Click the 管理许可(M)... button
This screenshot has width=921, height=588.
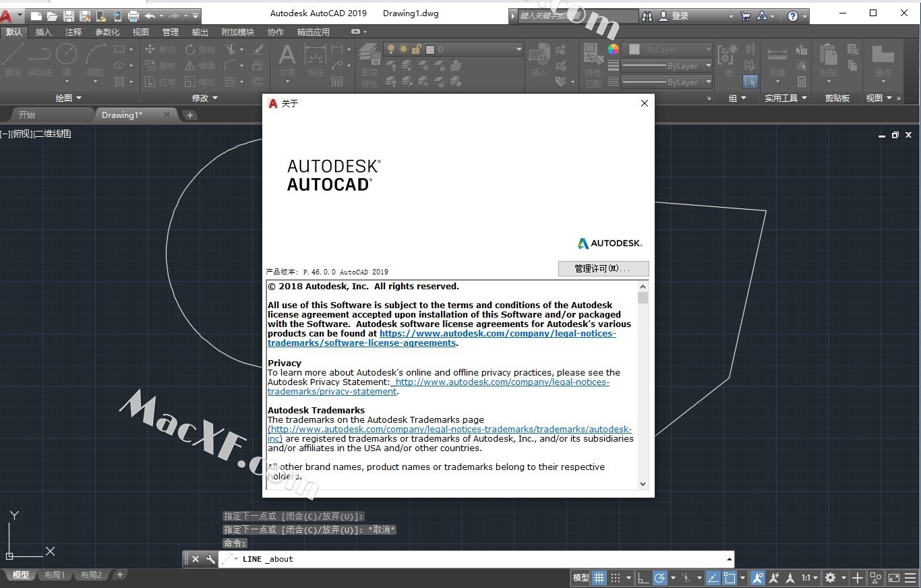point(603,268)
